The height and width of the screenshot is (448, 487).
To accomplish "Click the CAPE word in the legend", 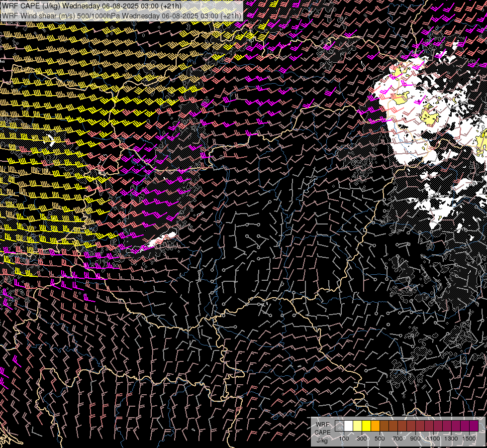I will click(323, 433).
